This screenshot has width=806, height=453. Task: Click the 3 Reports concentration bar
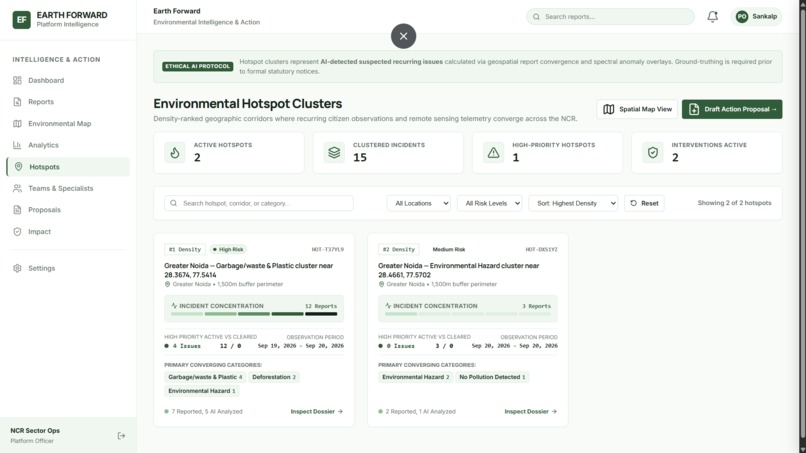pos(468,314)
